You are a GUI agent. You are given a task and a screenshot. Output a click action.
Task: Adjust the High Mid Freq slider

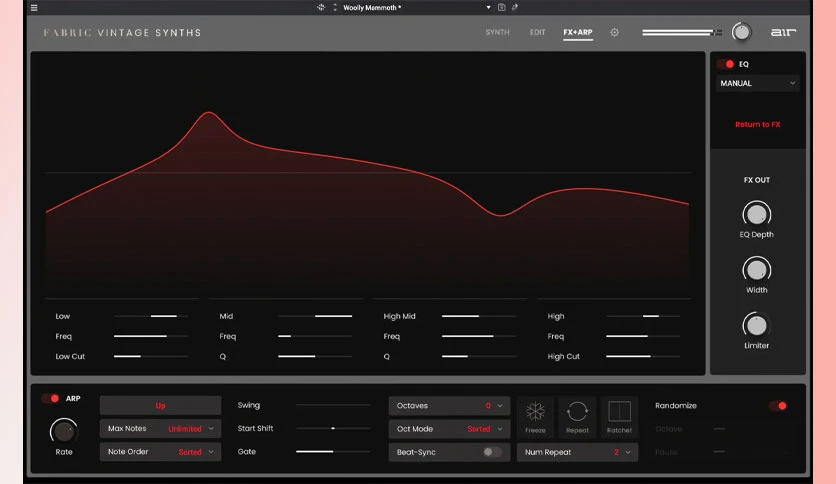tap(479, 336)
